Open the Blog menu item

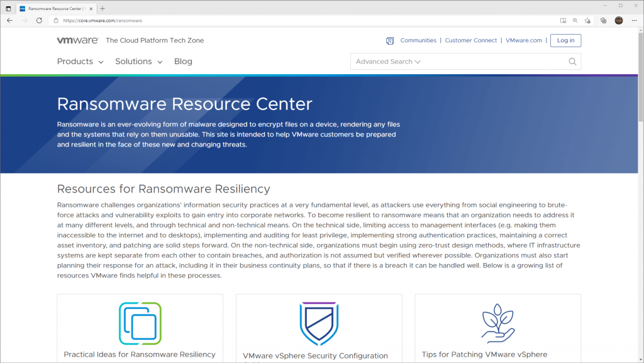point(183,62)
